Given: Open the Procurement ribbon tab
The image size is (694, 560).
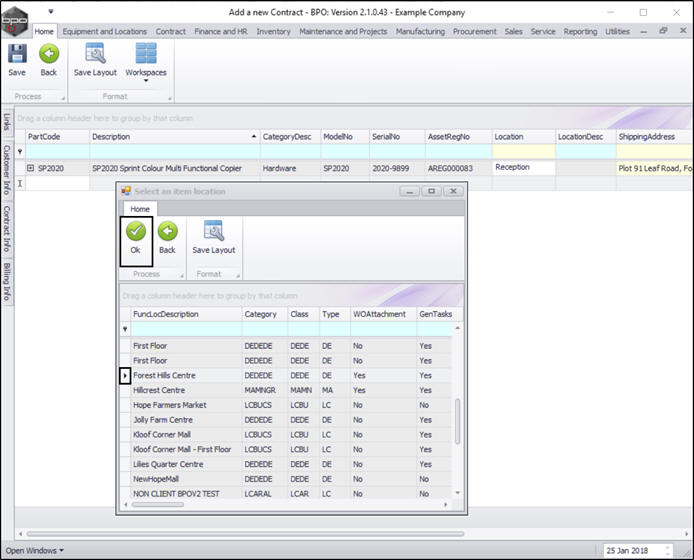Looking at the screenshot, I should [474, 31].
